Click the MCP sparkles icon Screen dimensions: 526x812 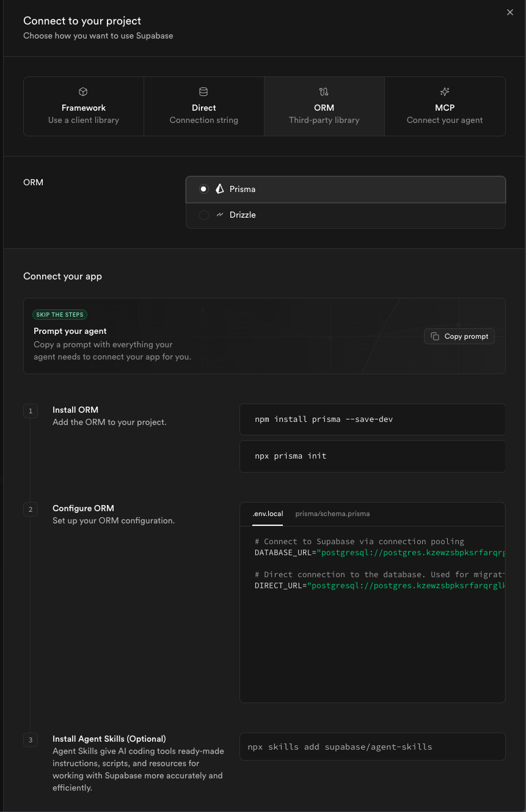pos(444,92)
